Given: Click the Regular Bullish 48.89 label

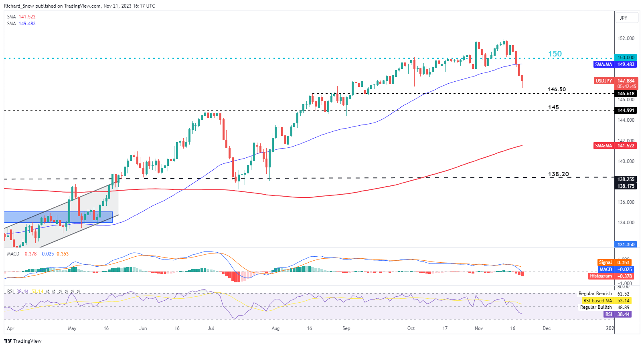Looking at the screenshot, I should 604,308.
